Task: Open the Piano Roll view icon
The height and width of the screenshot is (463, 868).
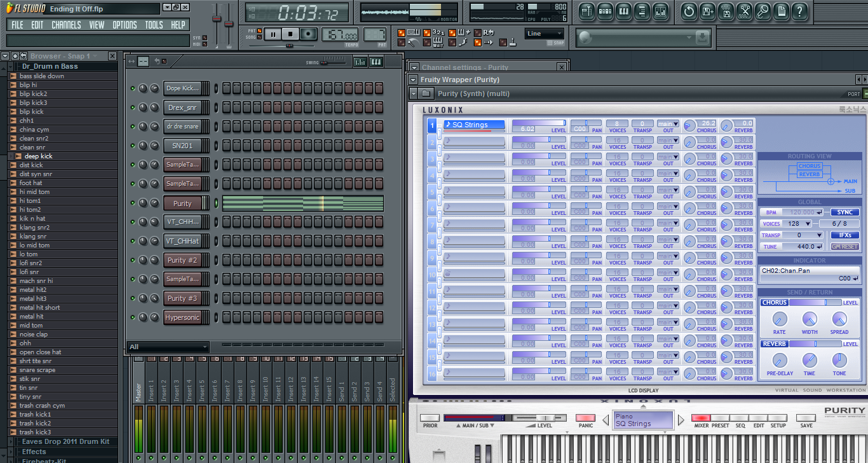Action: (623, 11)
